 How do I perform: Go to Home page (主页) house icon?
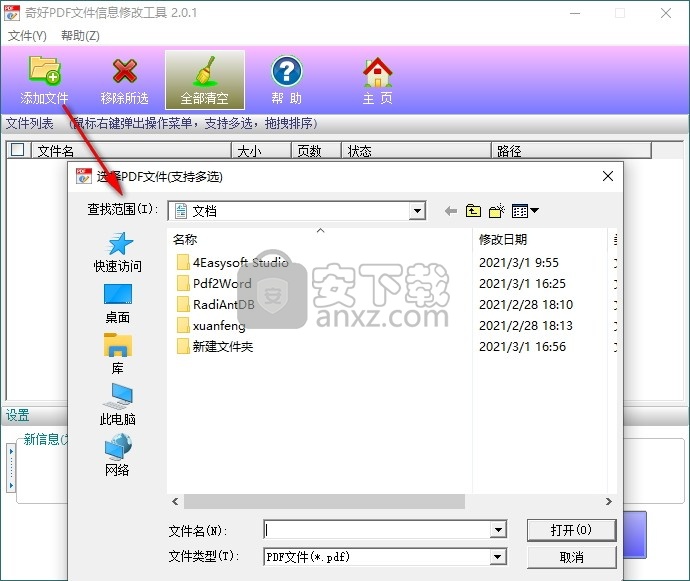[x=378, y=72]
